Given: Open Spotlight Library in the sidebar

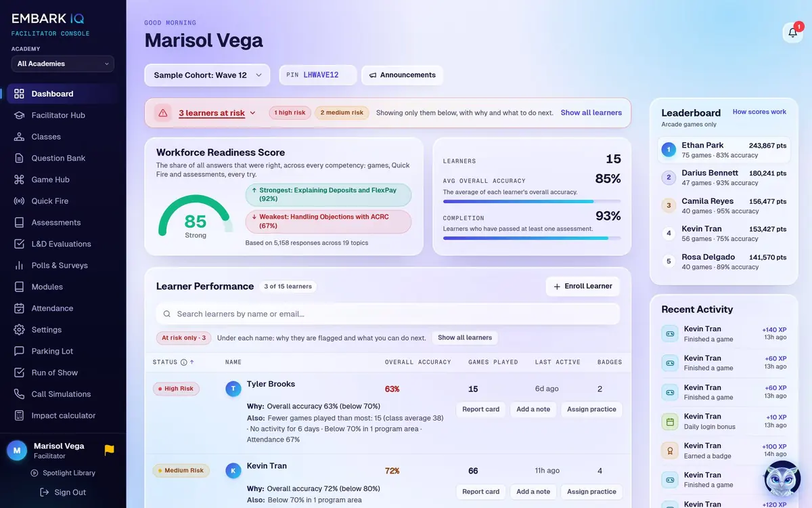Looking at the screenshot, I should [x=63, y=473].
